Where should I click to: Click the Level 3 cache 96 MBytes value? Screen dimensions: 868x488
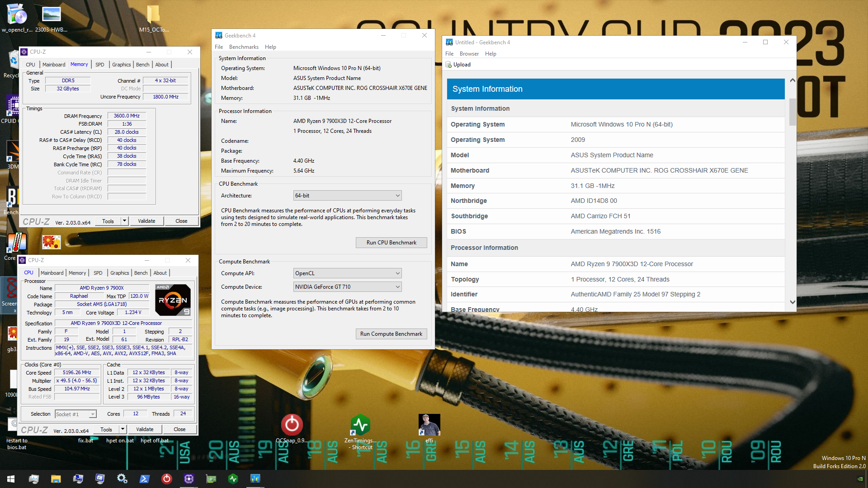pos(149,397)
